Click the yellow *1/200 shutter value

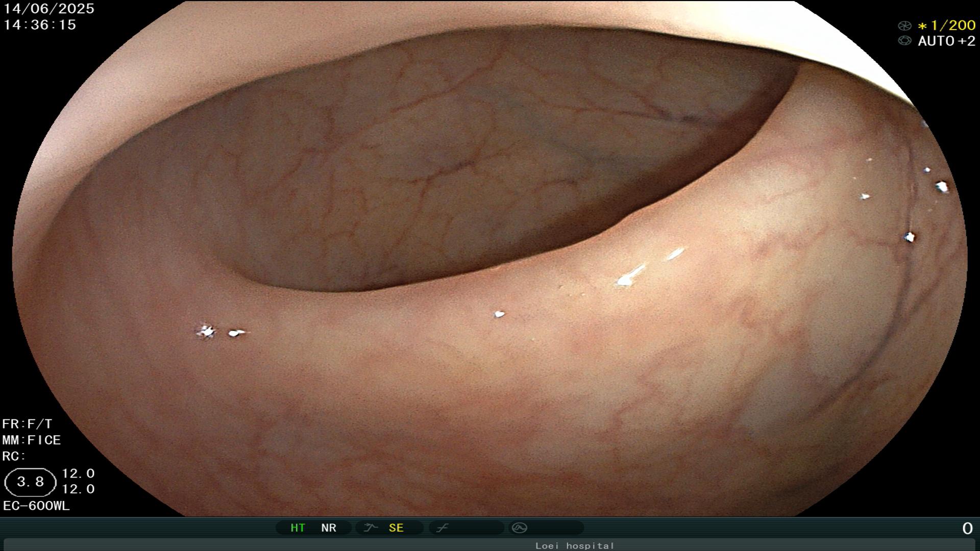[x=946, y=26]
